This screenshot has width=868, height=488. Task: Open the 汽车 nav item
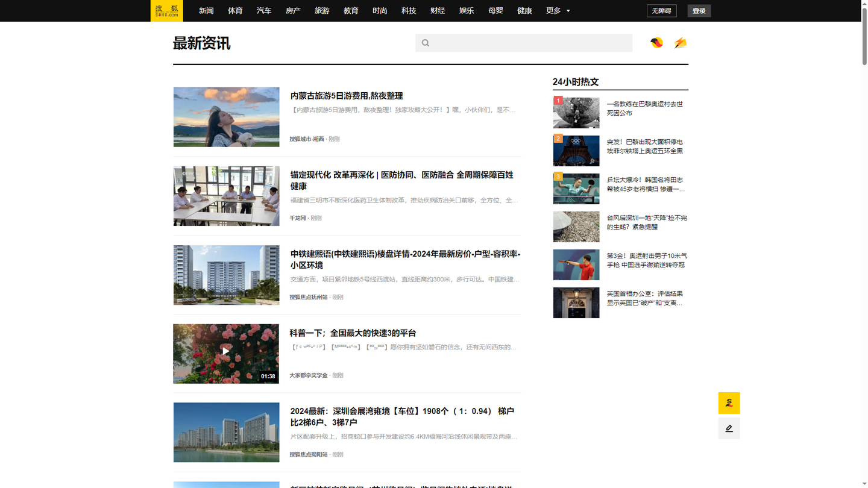tap(264, 11)
